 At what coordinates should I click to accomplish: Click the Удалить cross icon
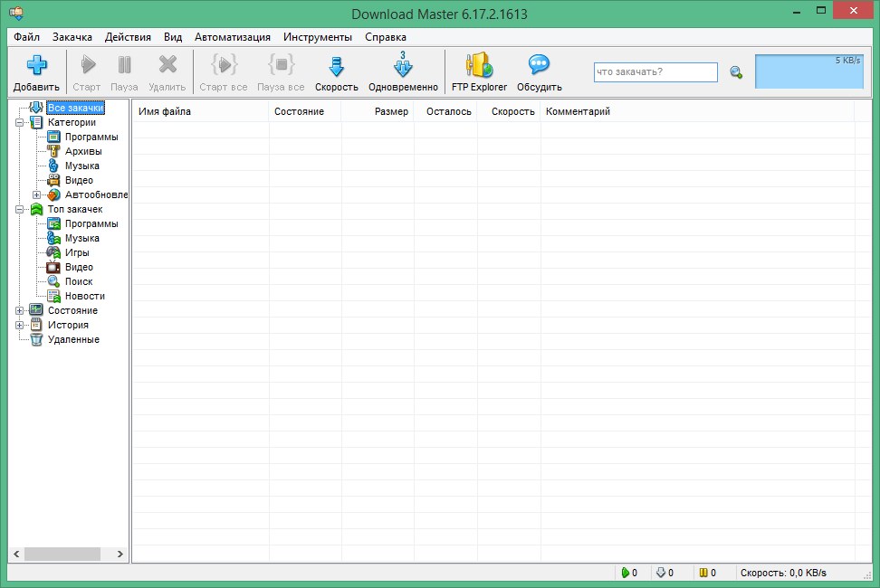(167, 64)
